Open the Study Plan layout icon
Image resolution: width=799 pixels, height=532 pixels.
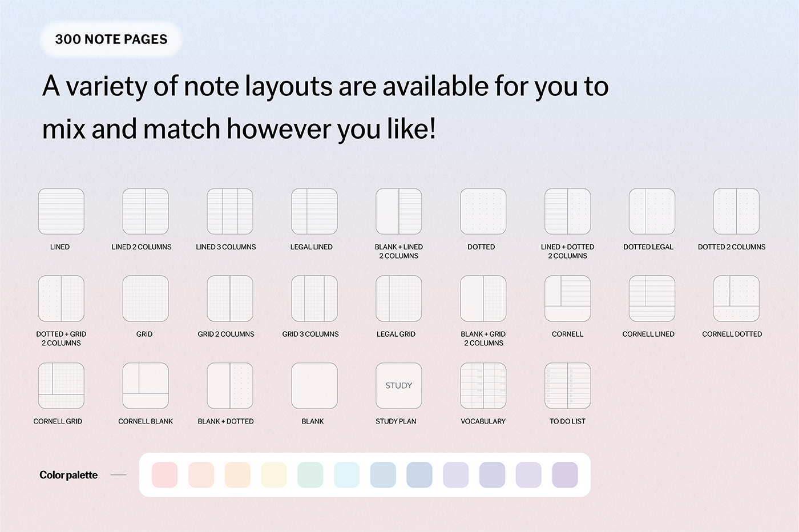tap(399, 386)
